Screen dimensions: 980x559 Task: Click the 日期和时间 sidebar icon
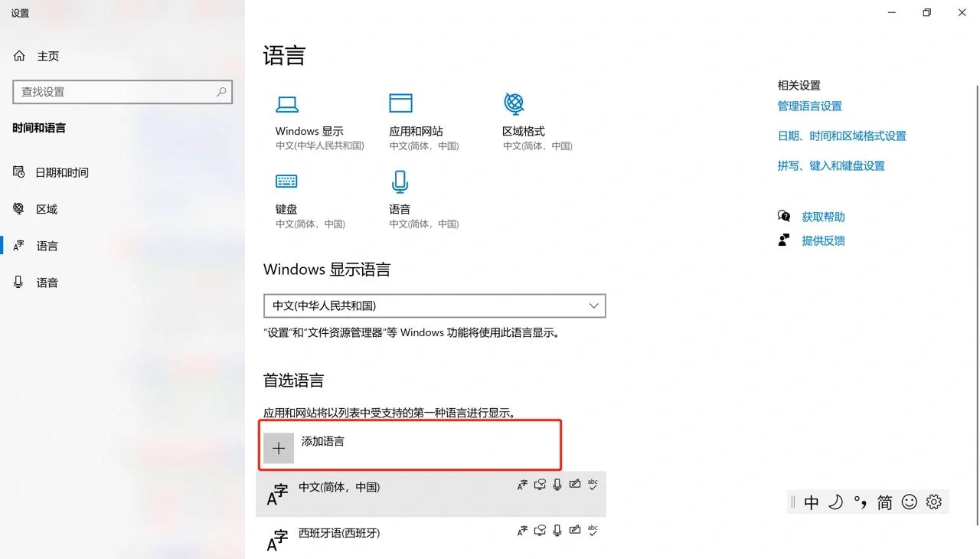pyautogui.click(x=19, y=172)
